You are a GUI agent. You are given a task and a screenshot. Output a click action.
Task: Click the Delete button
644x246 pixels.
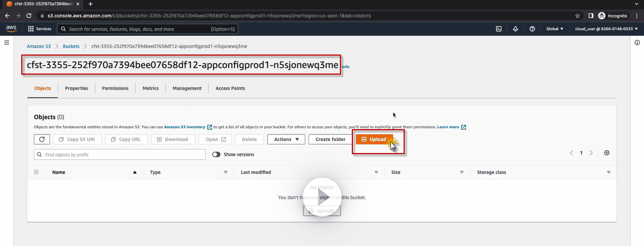coord(249,139)
